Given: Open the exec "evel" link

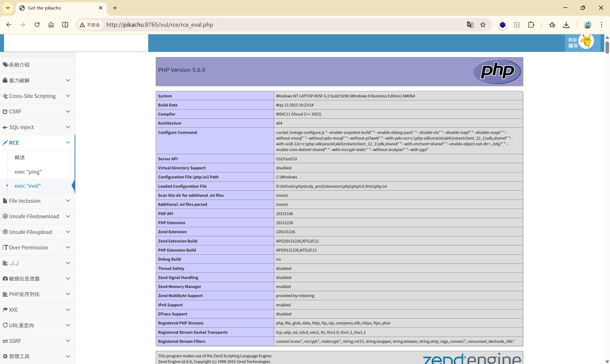Looking at the screenshot, I should click(x=27, y=186).
